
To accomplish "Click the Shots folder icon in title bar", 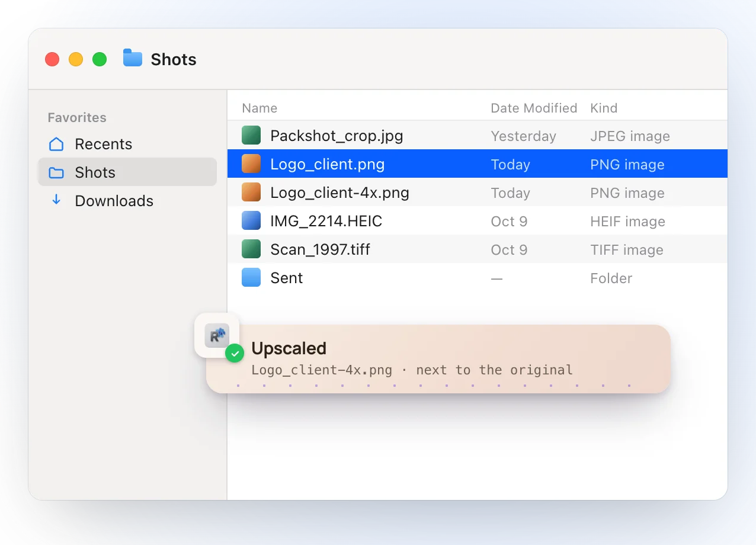I will pyautogui.click(x=133, y=58).
